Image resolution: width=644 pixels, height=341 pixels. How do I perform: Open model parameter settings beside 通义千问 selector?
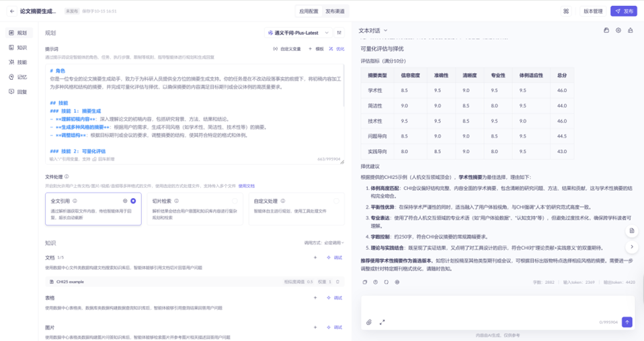coord(339,33)
